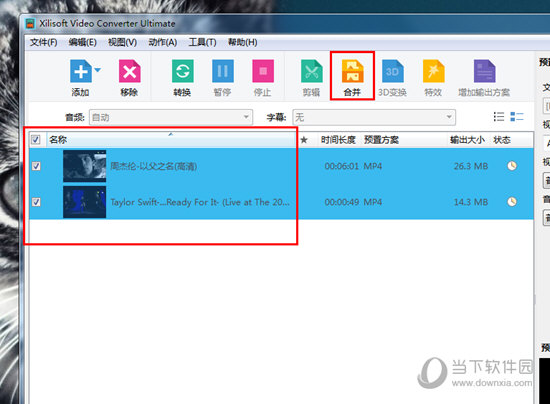The image size is (550, 404).
Task: Click duration 00:00:49 cell
Action: tap(342, 202)
